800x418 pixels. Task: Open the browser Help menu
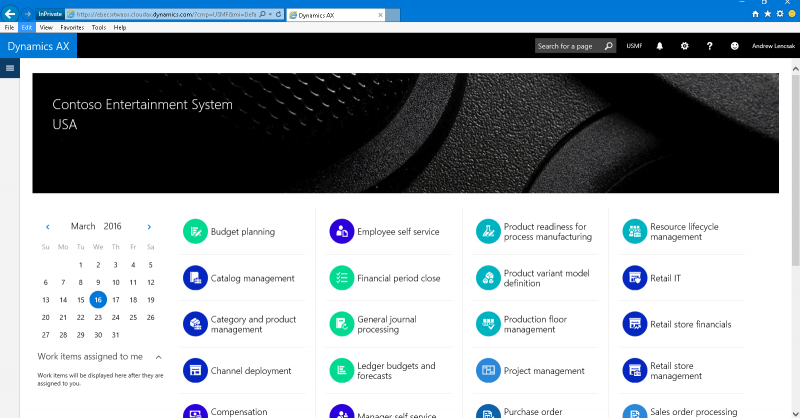pyautogui.click(x=120, y=28)
